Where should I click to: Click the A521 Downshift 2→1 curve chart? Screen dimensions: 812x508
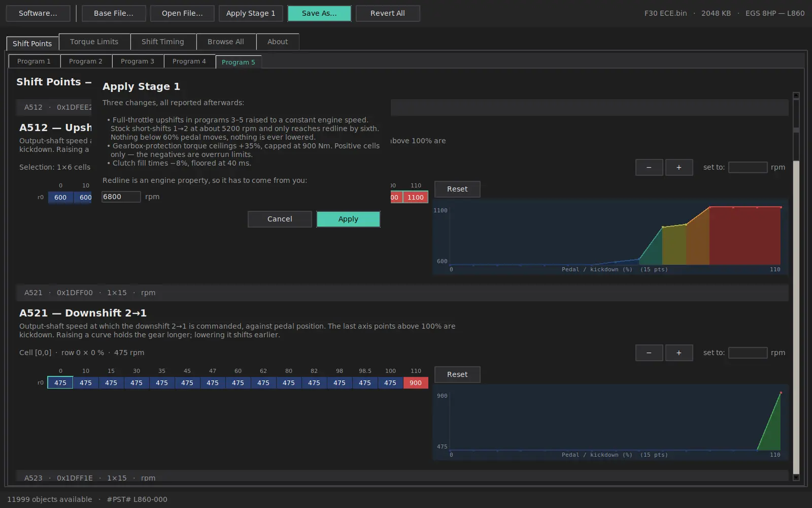[x=610, y=422]
